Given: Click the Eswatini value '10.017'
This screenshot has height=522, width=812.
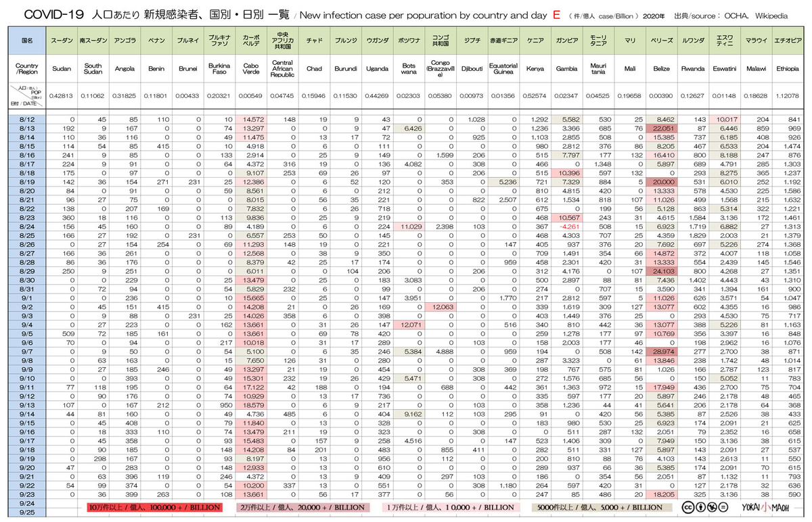Looking at the screenshot, I should point(726,119).
